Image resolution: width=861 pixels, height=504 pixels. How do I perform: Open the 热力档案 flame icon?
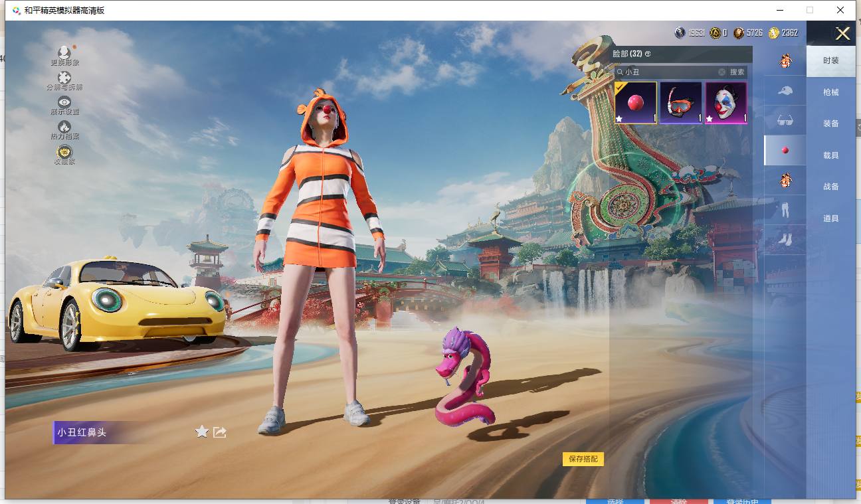(x=64, y=127)
